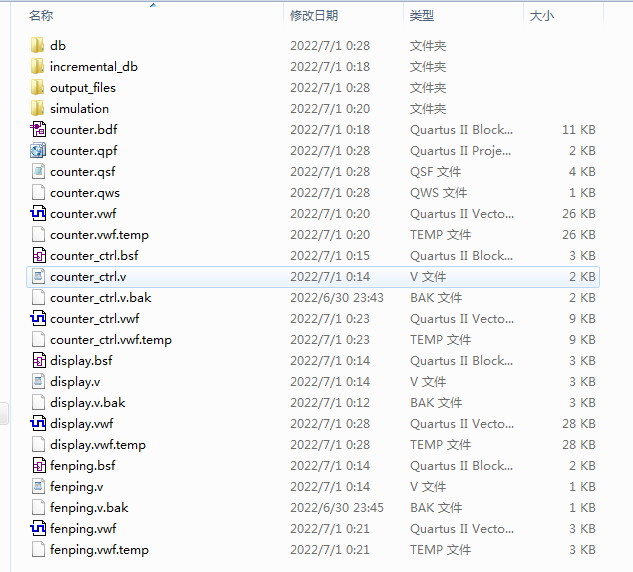Select the file name counter_ctrl.v.bak
Screen dimensions: 633x572
tap(101, 298)
